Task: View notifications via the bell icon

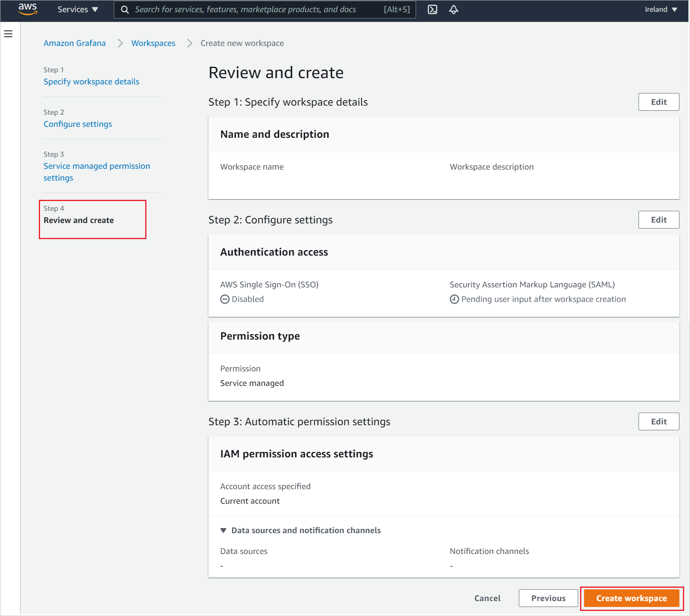Action: 454,9
